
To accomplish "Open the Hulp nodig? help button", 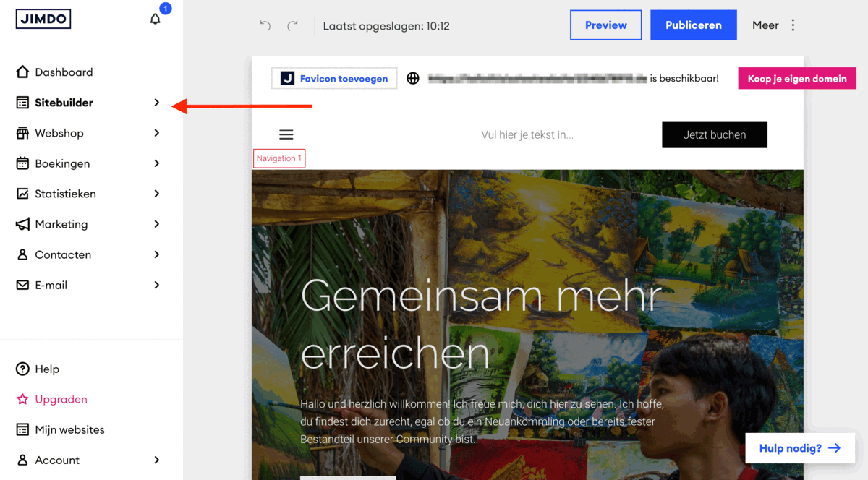I will click(800, 448).
